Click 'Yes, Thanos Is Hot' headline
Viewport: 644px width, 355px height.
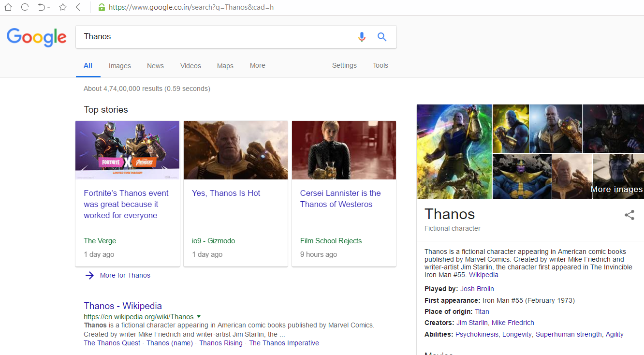click(x=226, y=193)
